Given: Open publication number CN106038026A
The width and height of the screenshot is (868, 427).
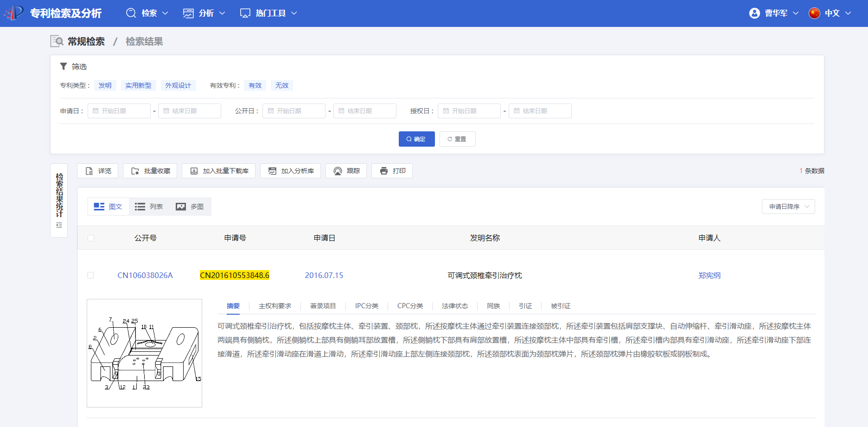Looking at the screenshot, I should click(x=145, y=275).
